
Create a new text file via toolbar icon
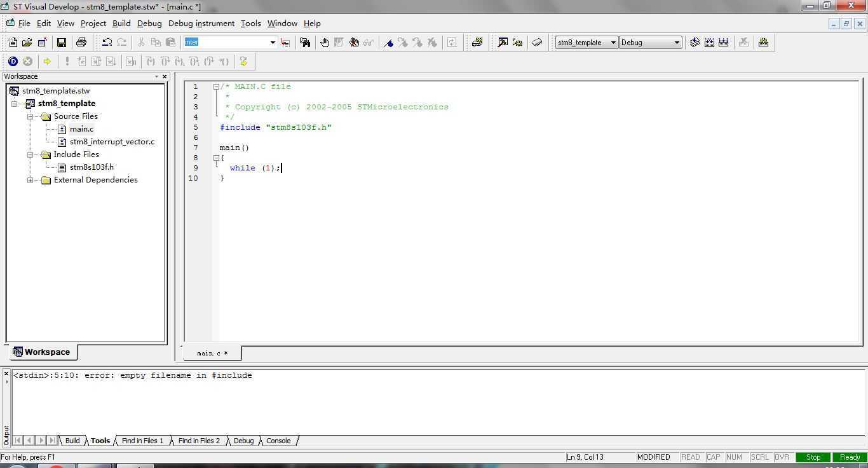click(13, 43)
